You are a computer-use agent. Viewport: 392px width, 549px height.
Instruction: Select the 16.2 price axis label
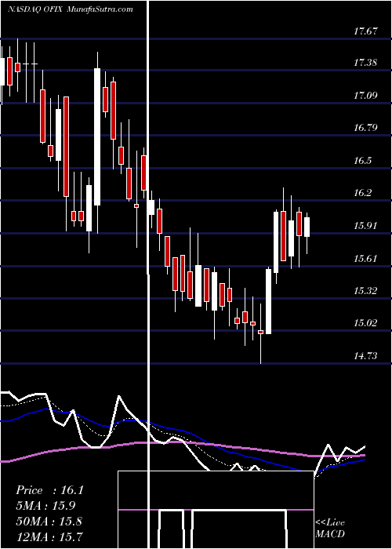[x=362, y=193]
